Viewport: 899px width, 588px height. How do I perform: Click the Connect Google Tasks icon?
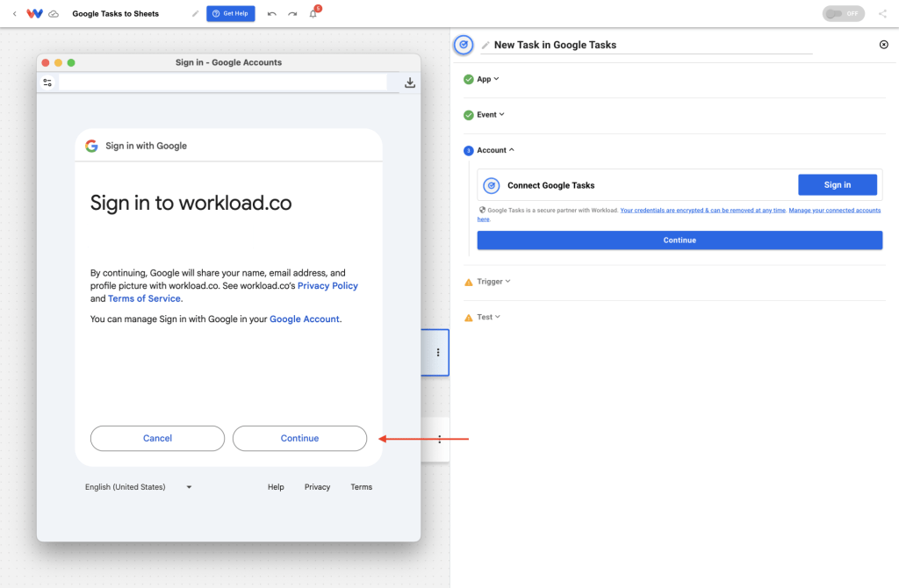[x=492, y=185]
